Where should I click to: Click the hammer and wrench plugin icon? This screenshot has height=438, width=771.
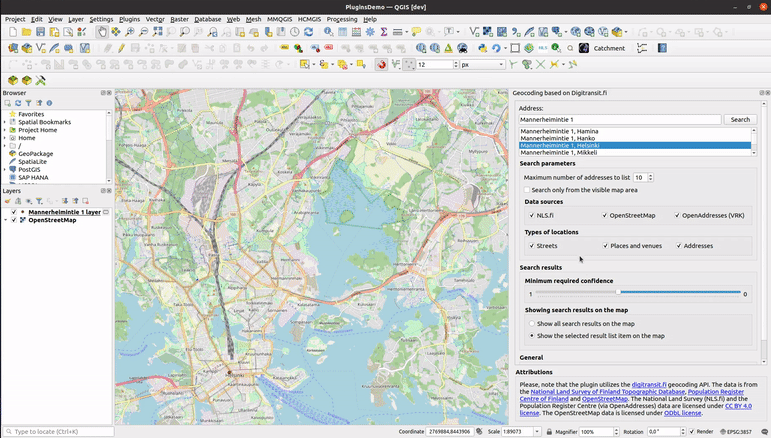[40, 81]
